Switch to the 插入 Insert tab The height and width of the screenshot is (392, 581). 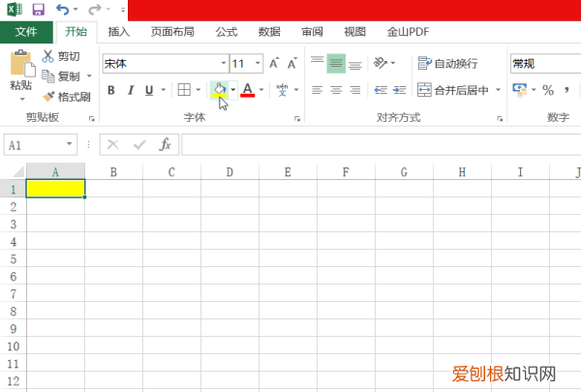[119, 32]
